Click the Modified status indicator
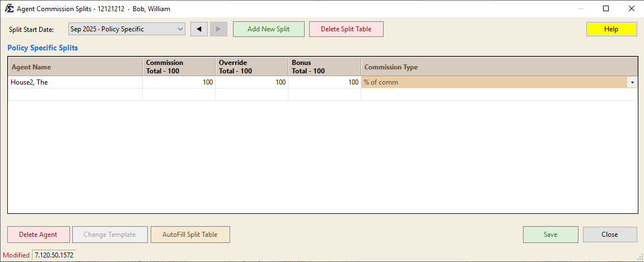 (x=16, y=255)
